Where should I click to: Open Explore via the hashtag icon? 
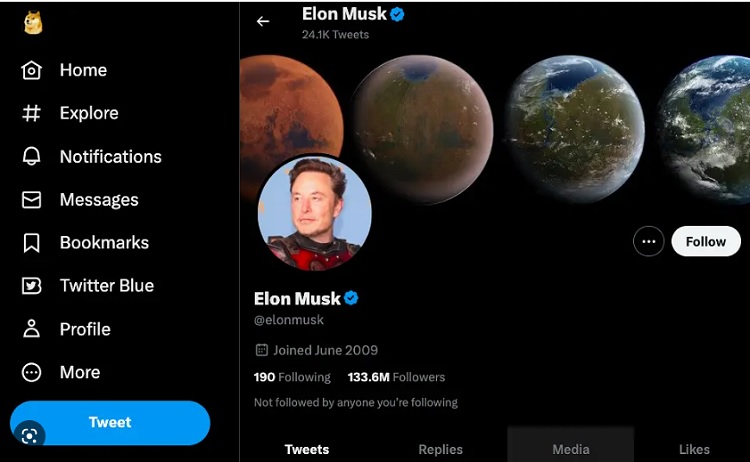tap(32, 113)
